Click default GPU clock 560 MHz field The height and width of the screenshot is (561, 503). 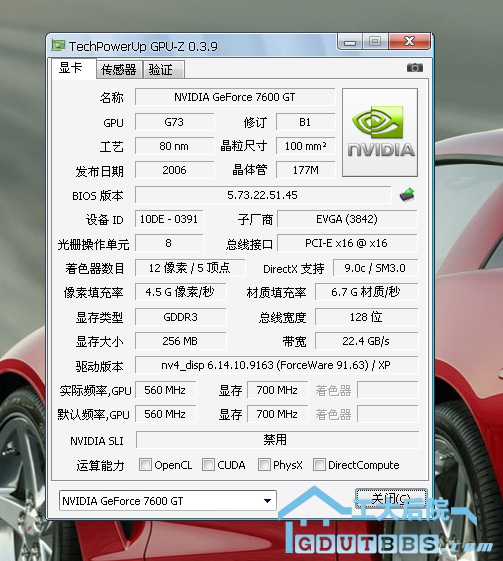[x=165, y=414]
